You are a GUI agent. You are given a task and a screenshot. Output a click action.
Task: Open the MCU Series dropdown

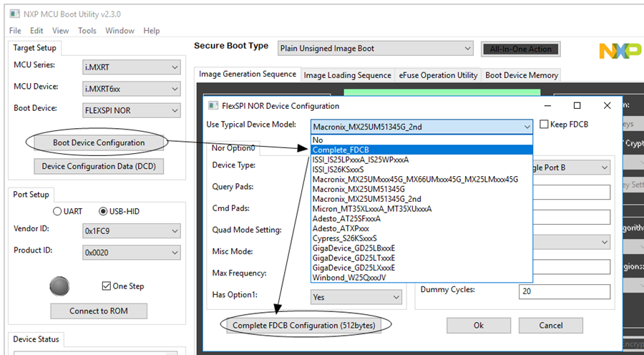[x=132, y=67]
